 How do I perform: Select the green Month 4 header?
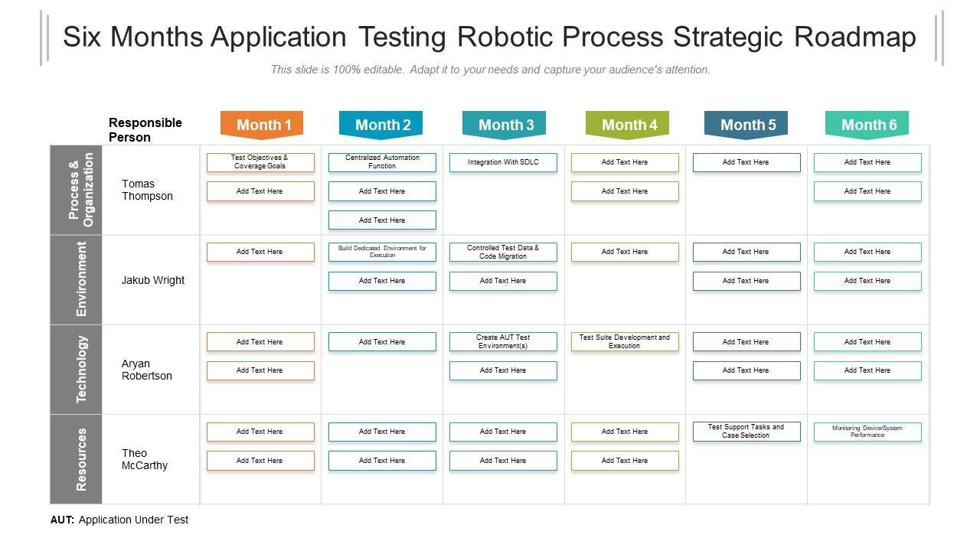627,125
